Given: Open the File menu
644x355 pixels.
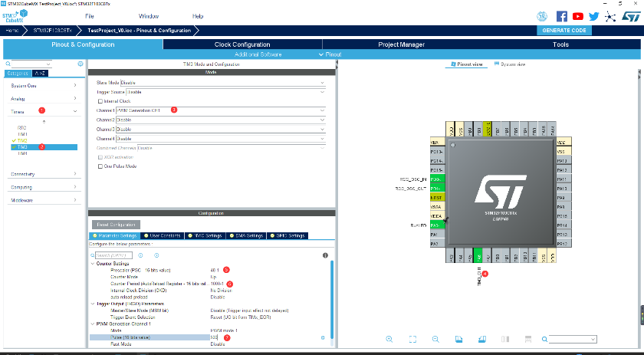Looking at the screenshot, I should click(x=90, y=16).
